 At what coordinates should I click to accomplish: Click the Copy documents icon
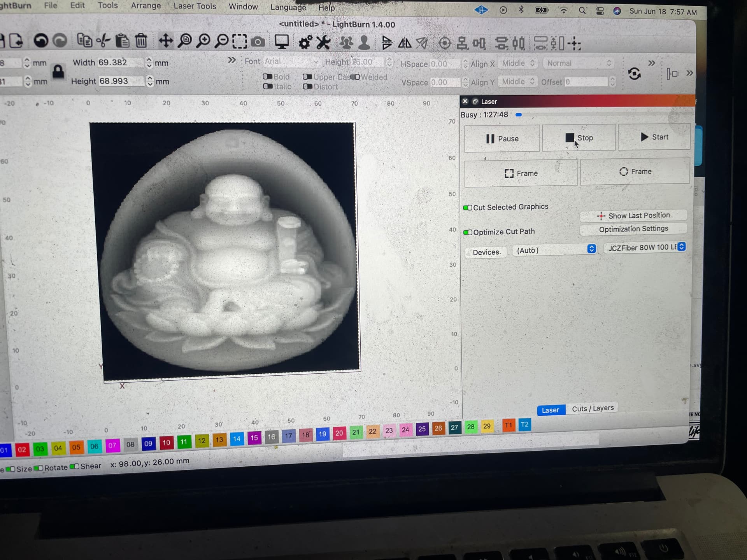[x=84, y=40]
